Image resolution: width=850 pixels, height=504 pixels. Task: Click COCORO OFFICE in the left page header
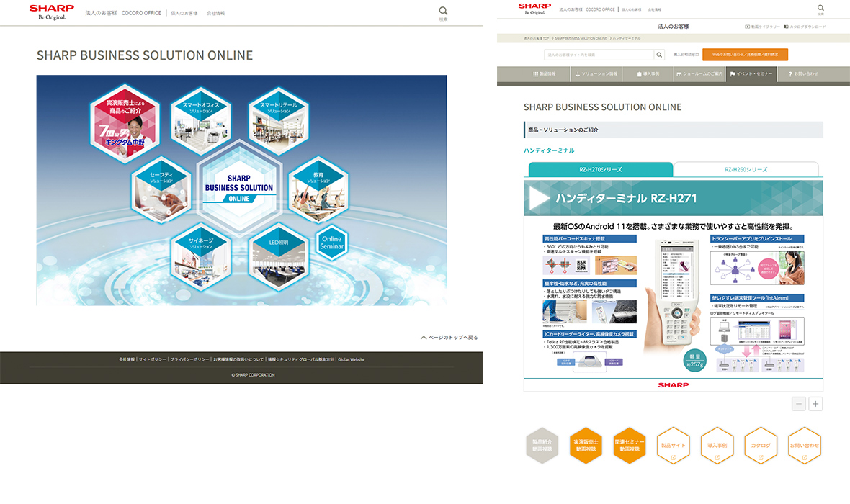[x=141, y=13]
